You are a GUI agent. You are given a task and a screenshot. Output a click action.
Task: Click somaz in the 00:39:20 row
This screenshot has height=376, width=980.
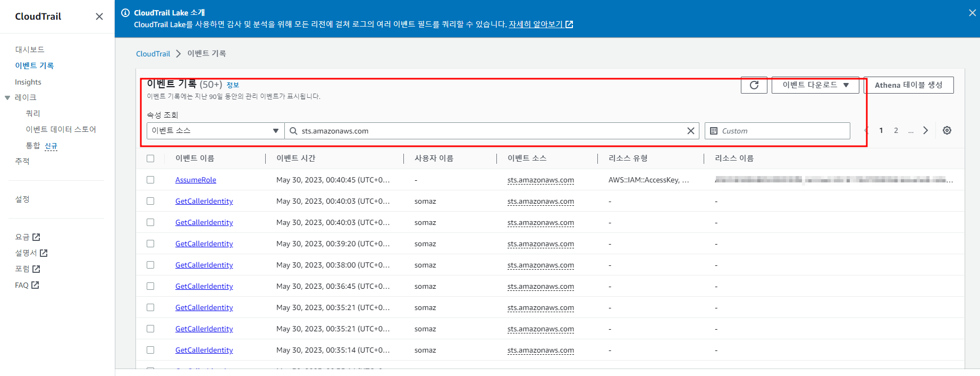click(425, 244)
